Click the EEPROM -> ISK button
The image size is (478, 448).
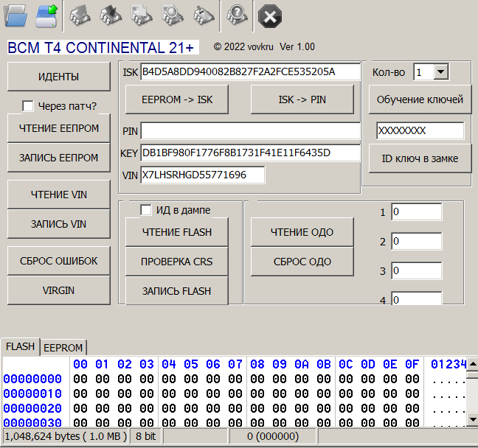pyautogui.click(x=177, y=99)
